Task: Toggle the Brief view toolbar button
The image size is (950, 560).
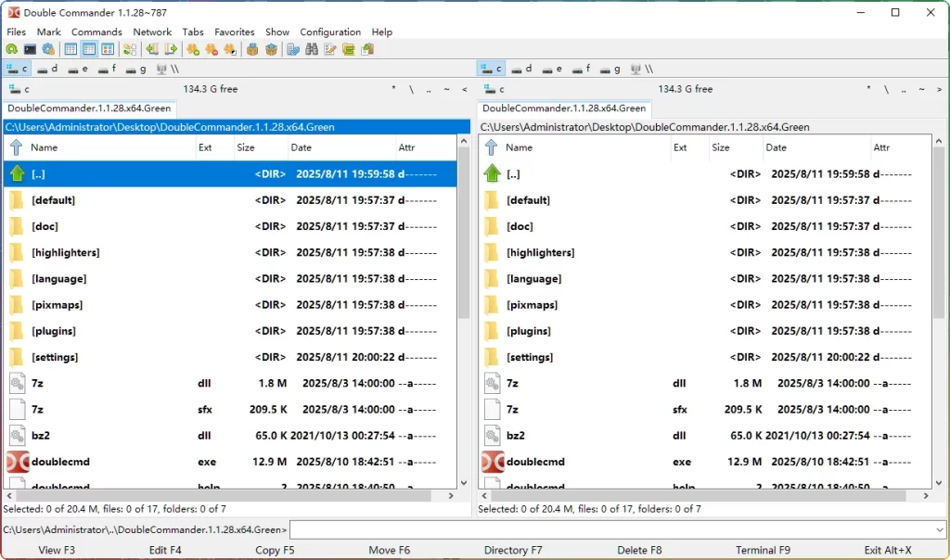Action: (x=71, y=50)
